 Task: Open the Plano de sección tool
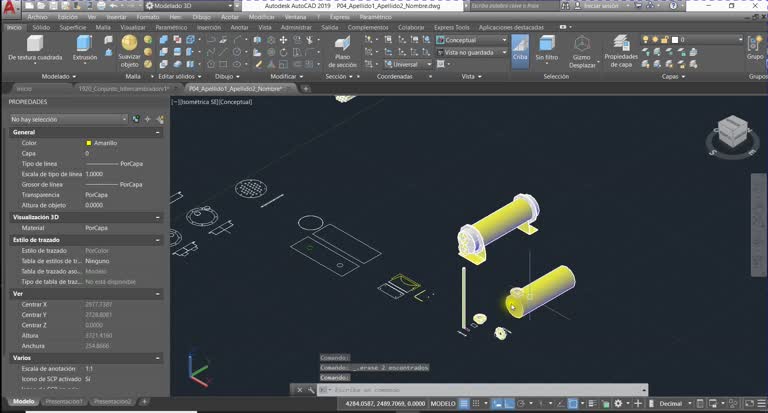click(x=342, y=52)
